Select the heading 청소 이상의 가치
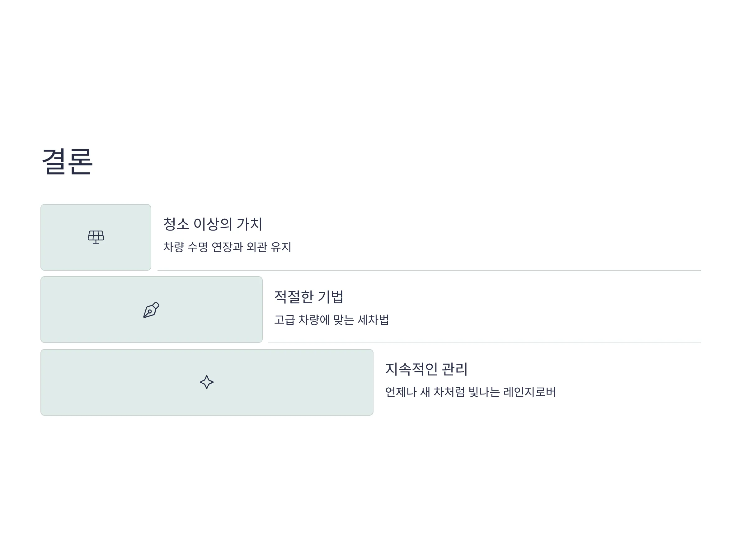 pyautogui.click(x=213, y=224)
